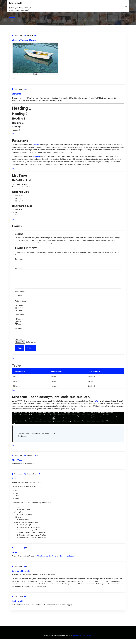Image resolution: width=136 pixels, height=644 pixels.
Task: Click the author icon on the More Tags post
Action: 13,456
